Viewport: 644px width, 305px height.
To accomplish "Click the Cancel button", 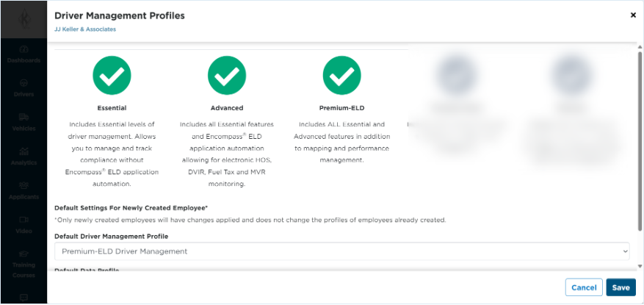I will click(x=584, y=288).
